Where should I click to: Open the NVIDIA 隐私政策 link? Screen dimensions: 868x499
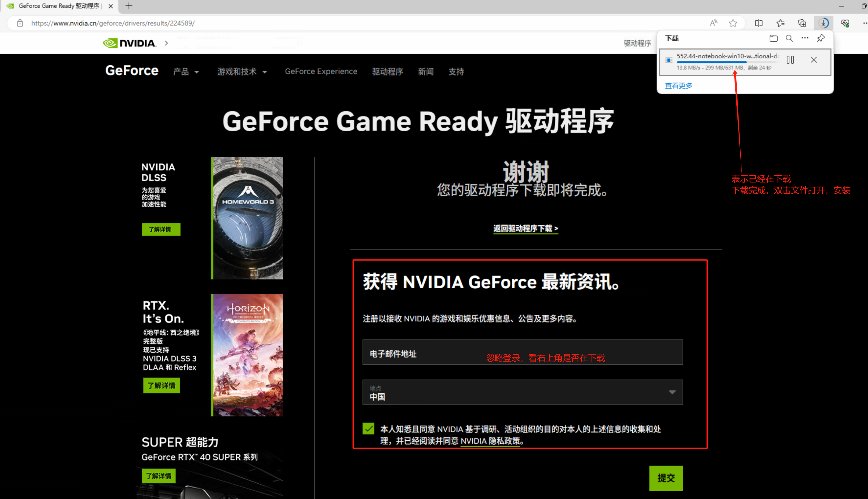pos(491,441)
